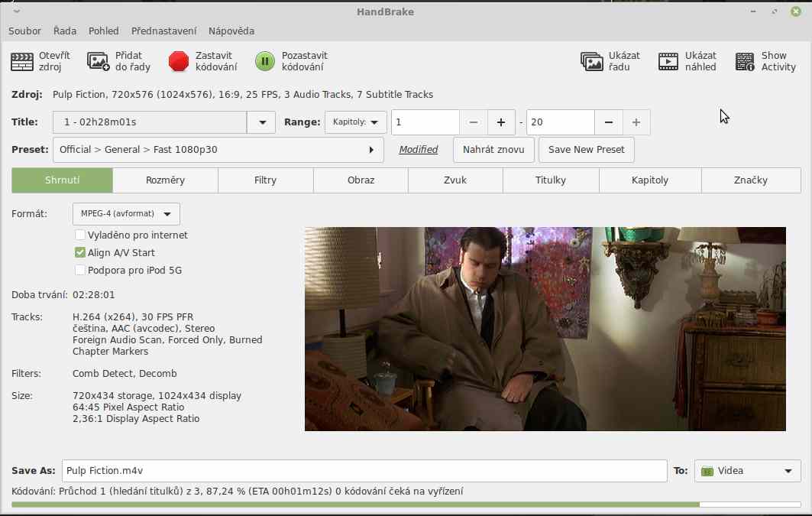The image size is (812, 516).
Task: Click the Nahrát znovu button
Action: click(x=493, y=150)
